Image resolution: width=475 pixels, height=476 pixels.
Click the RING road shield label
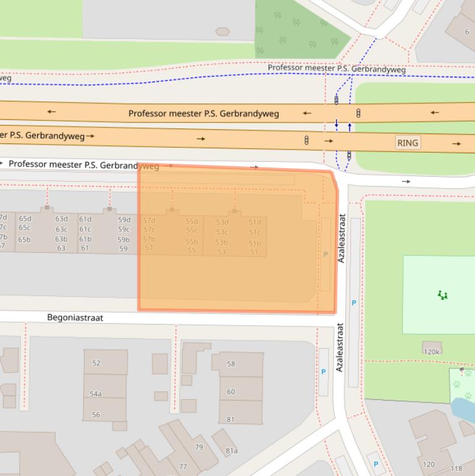408,143
